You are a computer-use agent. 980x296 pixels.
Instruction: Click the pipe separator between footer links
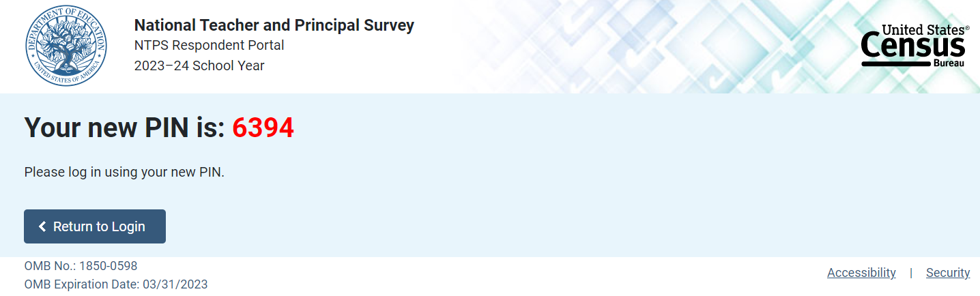(x=910, y=273)
